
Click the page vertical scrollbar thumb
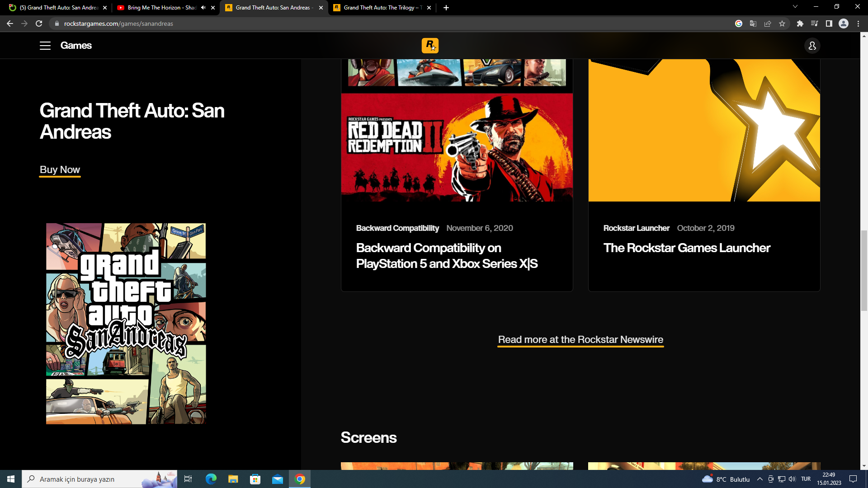pos(864,270)
